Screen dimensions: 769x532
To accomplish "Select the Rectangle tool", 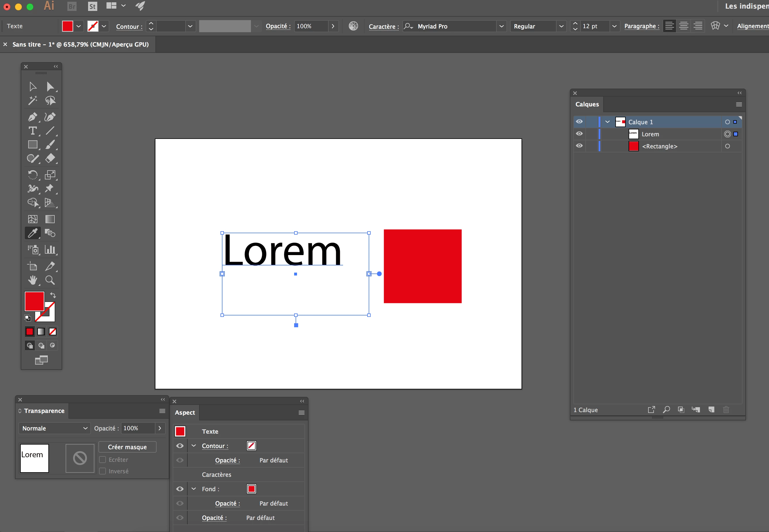I will [33, 145].
